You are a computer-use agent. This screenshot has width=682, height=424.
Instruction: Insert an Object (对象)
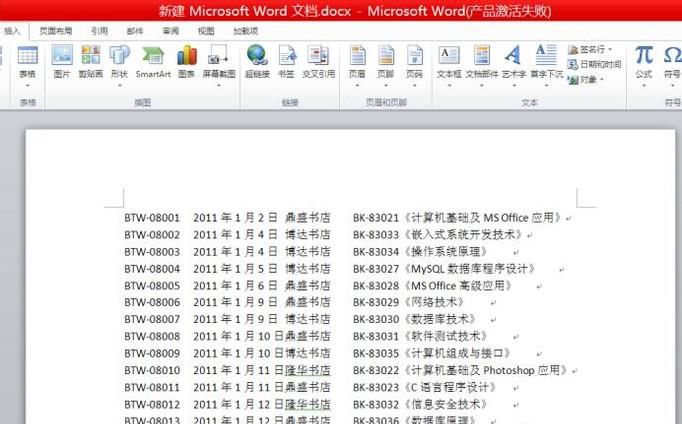pos(585,80)
